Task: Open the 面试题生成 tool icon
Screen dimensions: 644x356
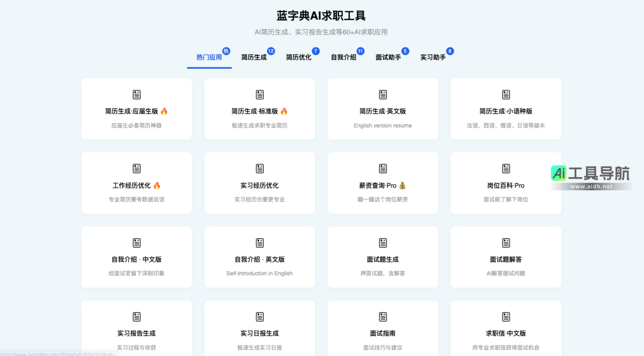Action: [382, 242]
